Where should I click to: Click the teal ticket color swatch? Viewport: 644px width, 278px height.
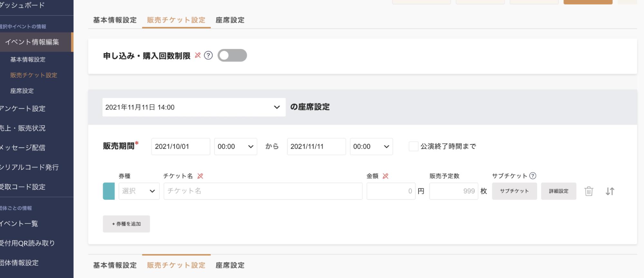pos(109,191)
